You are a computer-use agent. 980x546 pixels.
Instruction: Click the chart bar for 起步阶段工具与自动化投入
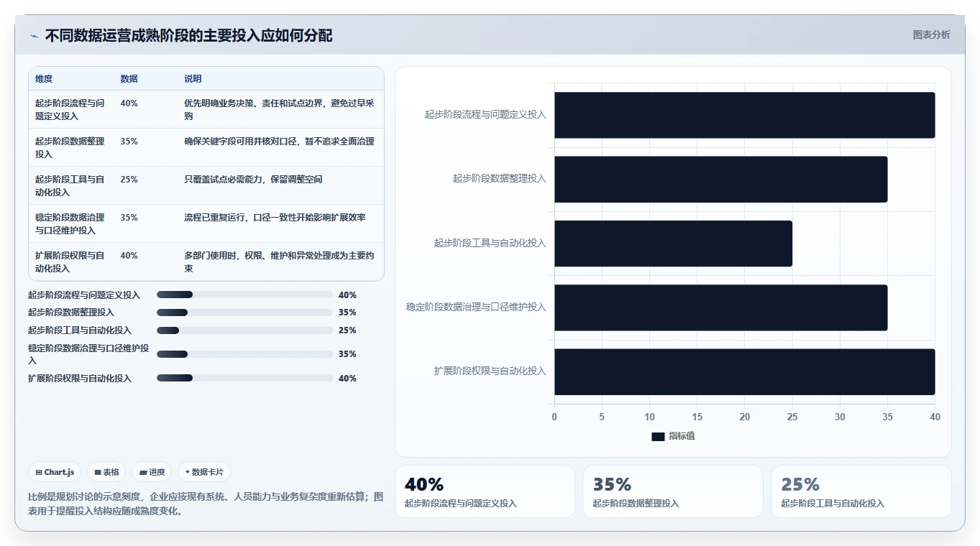pyautogui.click(x=673, y=244)
